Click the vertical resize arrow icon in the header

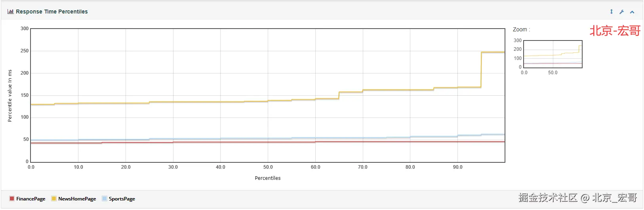coord(612,12)
